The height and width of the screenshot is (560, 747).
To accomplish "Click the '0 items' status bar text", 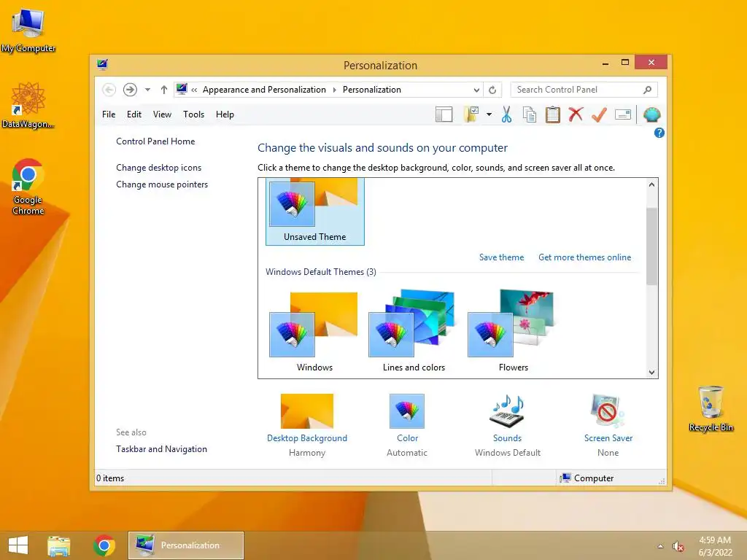I will 110,478.
